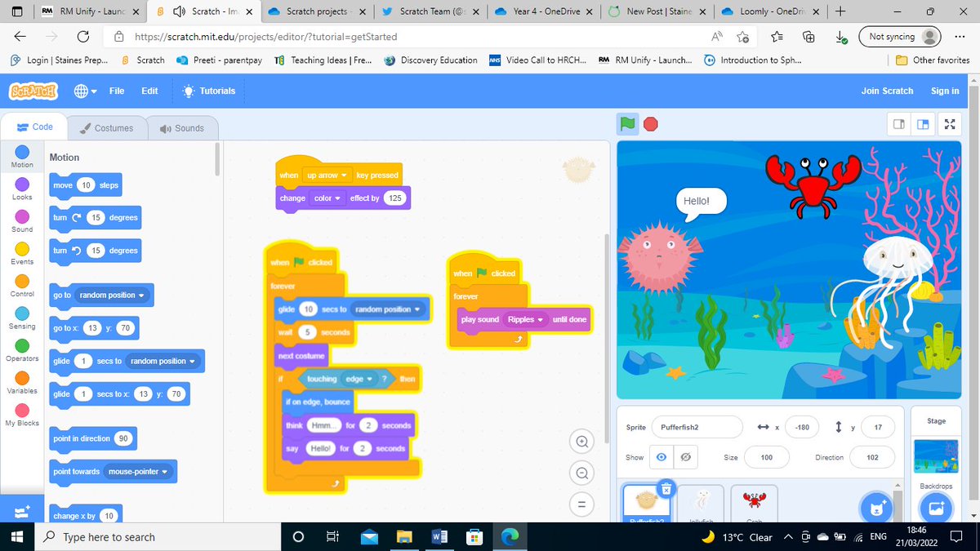Enter full screen stage mode

coord(949,124)
